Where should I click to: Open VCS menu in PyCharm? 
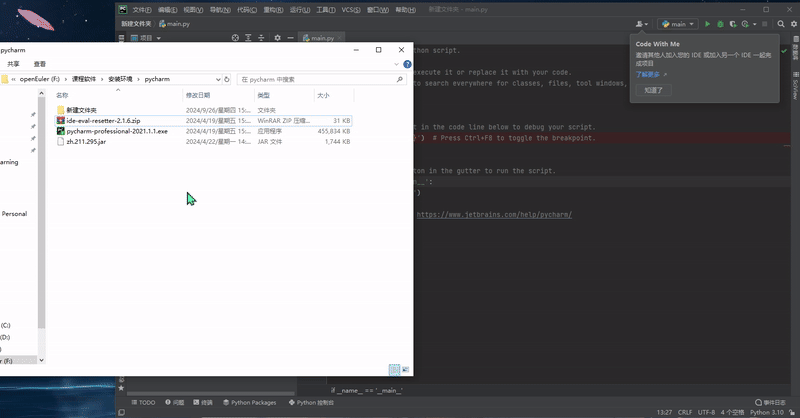tap(351, 10)
